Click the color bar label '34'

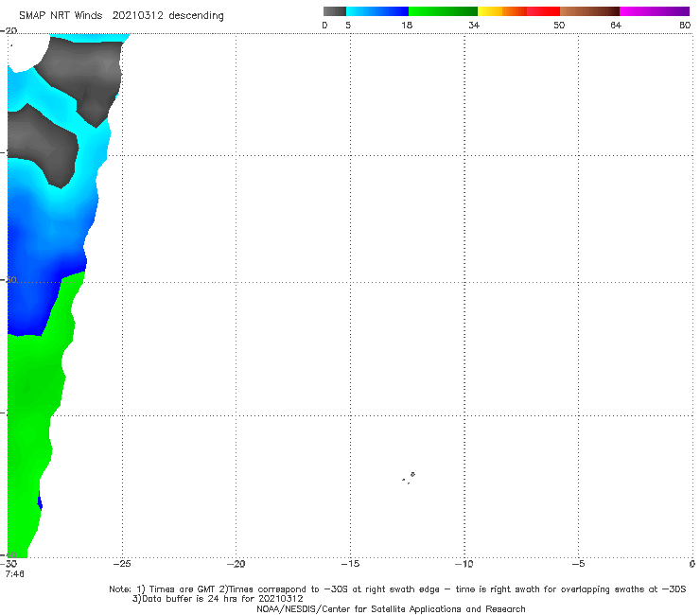tap(474, 25)
